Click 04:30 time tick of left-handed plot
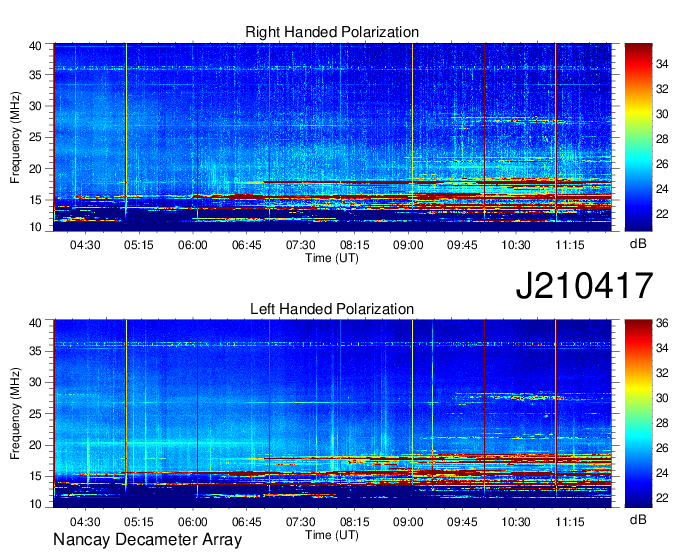Image resolution: width=680 pixels, height=552 pixels. pos(85,522)
